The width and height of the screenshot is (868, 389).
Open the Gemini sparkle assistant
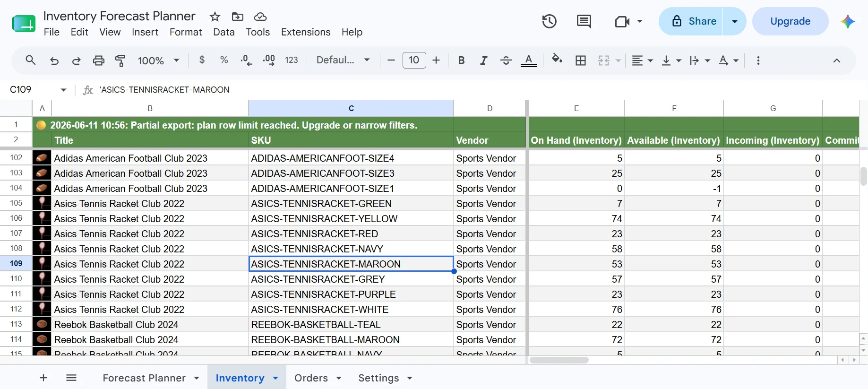point(848,21)
